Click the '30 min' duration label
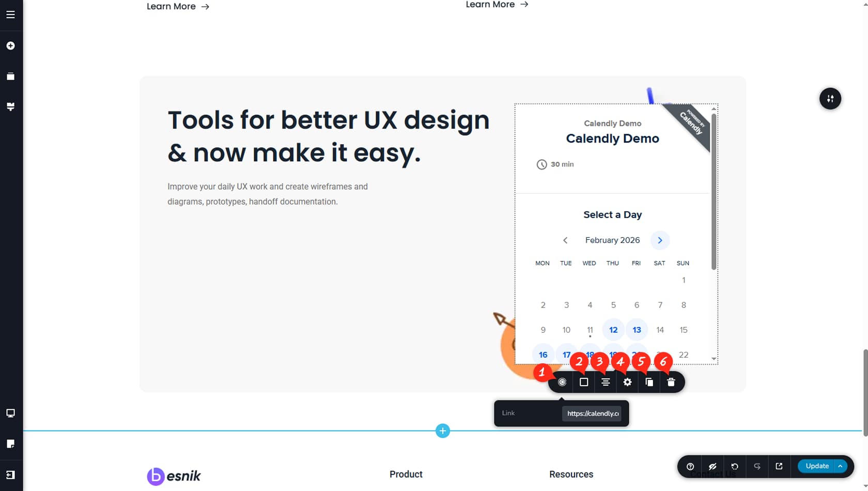Viewport: 868px width, 491px height. click(x=562, y=164)
